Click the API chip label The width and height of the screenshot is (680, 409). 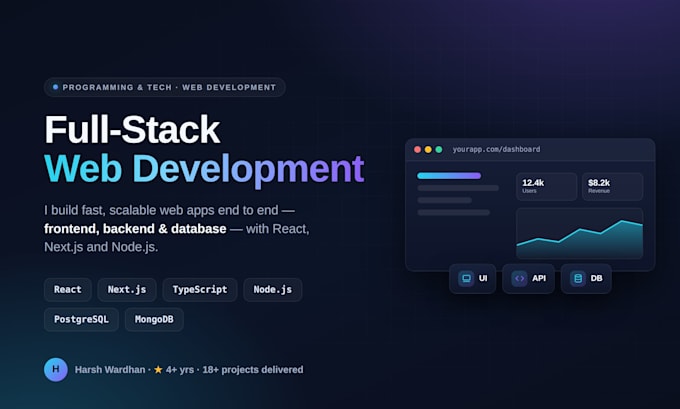pyautogui.click(x=539, y=278)
